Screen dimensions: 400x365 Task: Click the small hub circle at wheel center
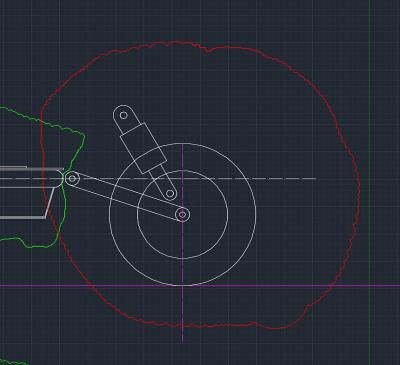point(183,215)
